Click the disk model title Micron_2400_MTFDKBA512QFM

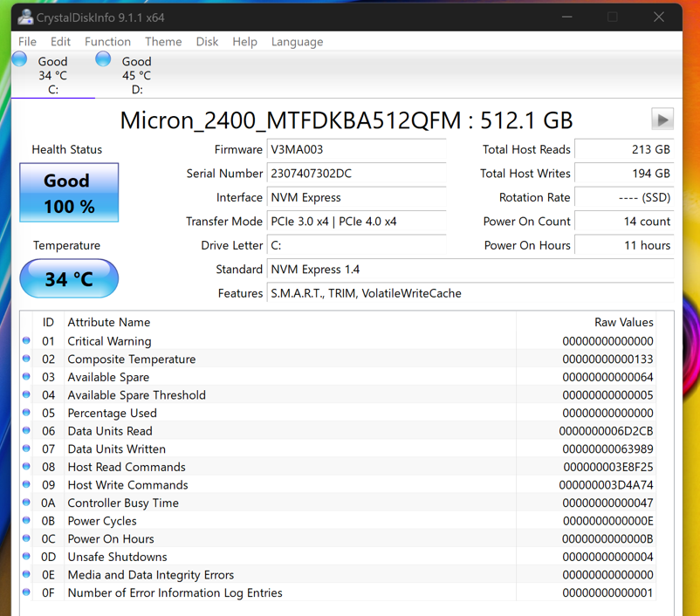291,120
